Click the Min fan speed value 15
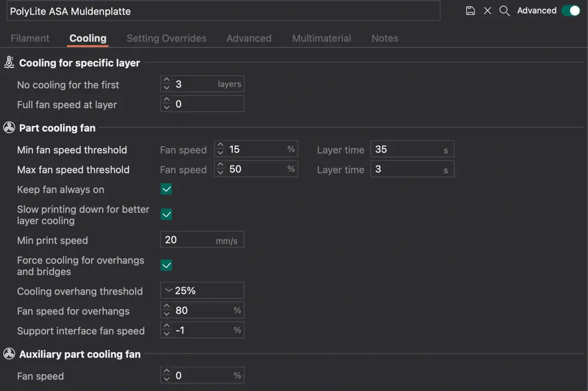Viewport: 588px width, 391px height. [235, 149]
